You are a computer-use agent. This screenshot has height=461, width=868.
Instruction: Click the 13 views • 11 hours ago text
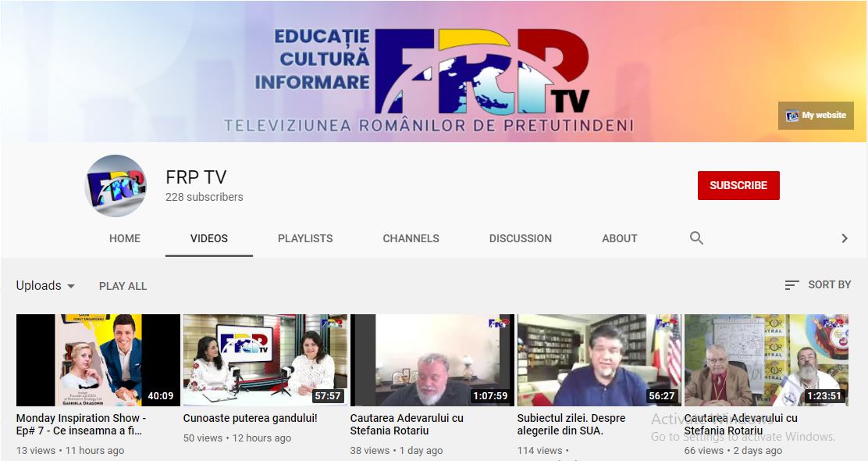pyautogui.click(x=70, y=451)
